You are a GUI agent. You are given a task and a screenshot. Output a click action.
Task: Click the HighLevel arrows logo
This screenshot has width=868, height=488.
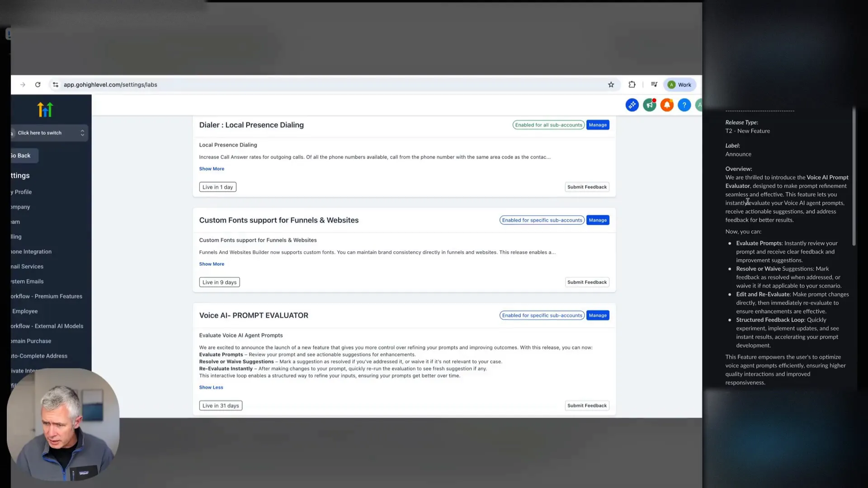click(45, 109)
